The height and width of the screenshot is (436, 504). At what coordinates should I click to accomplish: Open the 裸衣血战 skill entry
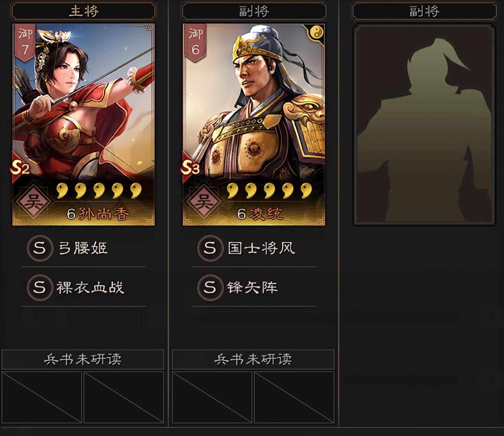click(84, 287)
